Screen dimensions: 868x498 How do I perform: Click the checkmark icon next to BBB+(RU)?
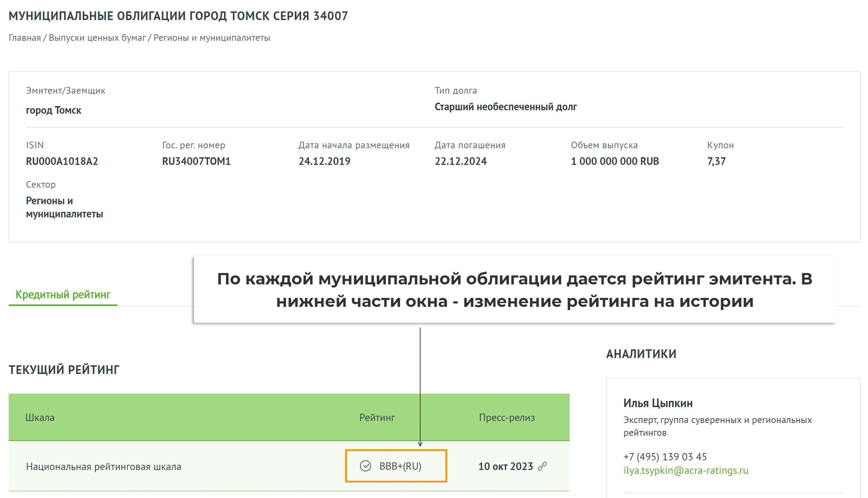[x=365, y=466]
